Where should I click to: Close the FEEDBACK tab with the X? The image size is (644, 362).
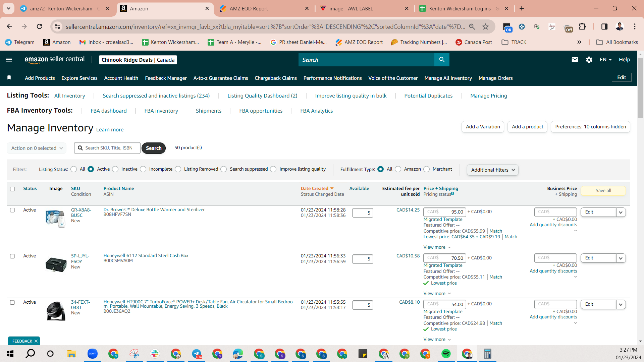pyautogui.click(x=36, y=341)
